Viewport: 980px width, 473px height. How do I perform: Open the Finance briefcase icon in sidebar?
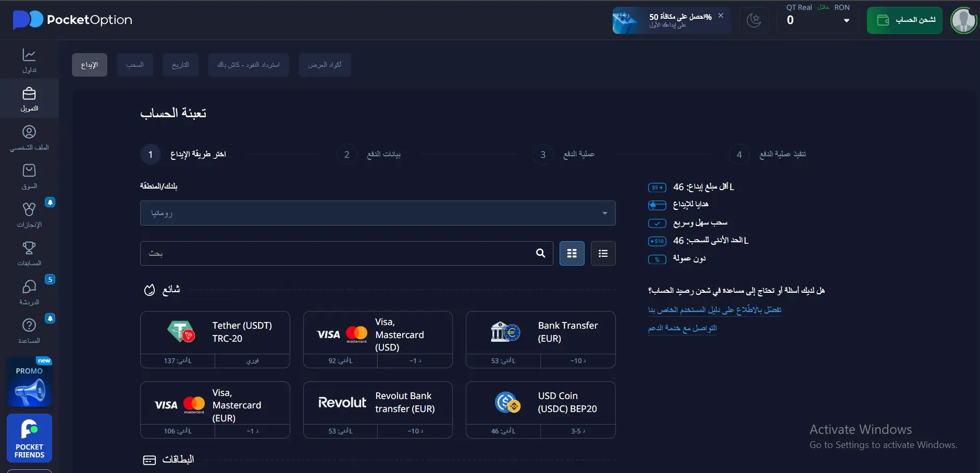pos(29,94)
